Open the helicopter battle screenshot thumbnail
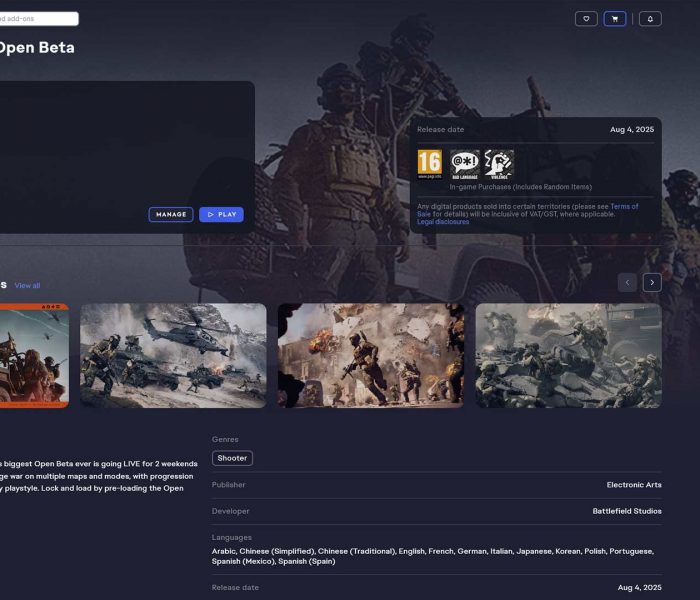700x600 pixels. 173,355
